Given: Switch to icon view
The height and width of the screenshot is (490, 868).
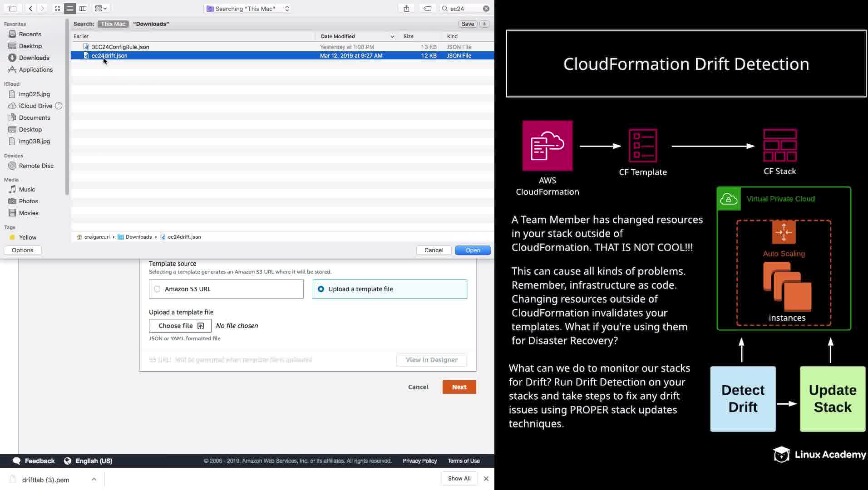Looking at the screenshot, I should (58, 9).
